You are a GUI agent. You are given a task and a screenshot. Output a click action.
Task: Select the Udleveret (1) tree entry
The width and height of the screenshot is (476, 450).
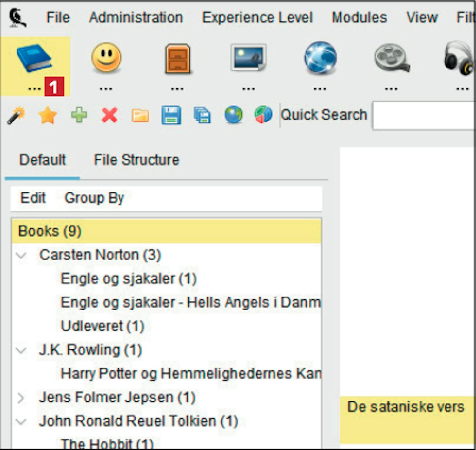[x=102, y=326]
